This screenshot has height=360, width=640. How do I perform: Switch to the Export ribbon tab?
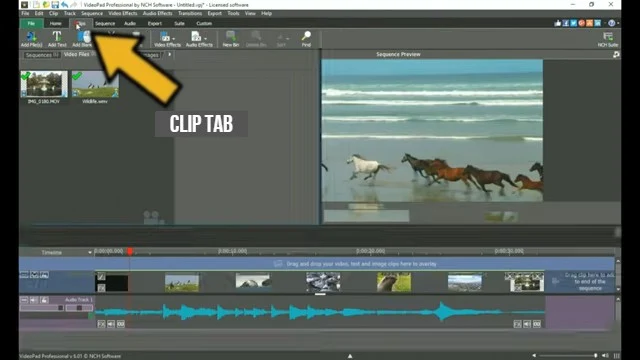pyautogui.click(x=155, y=23)
